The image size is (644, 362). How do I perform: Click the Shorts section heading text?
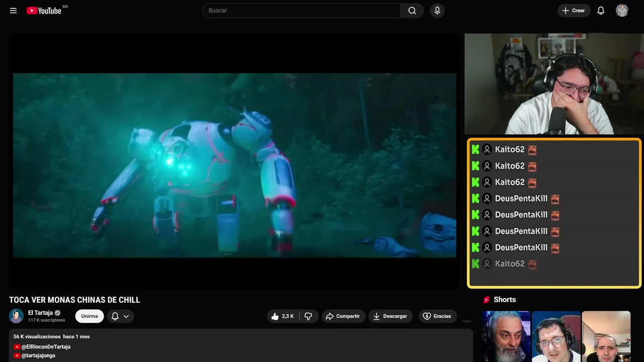coord(505,300)
